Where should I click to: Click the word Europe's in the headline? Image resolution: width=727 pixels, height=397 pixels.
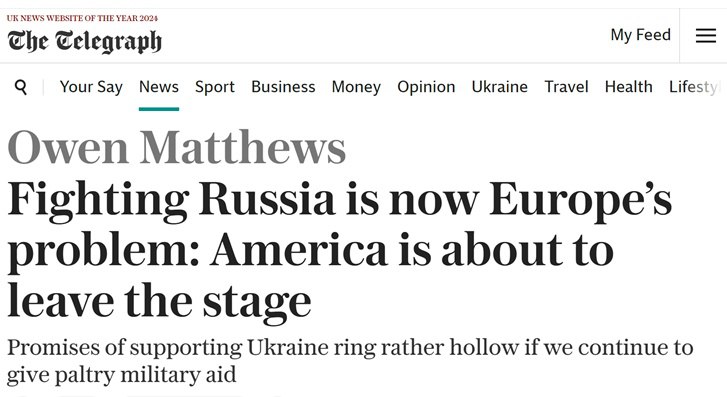(x=580, y=200)
